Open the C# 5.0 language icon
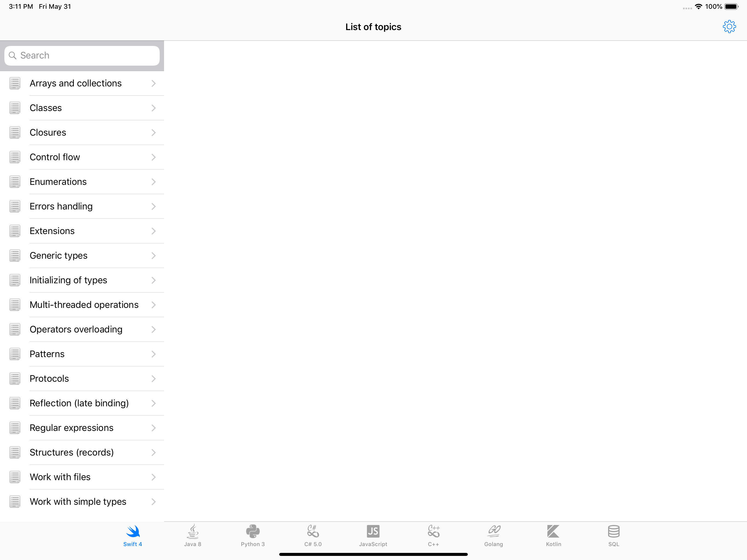The width and height of the screenshot is (747, 560). [x=313, y=531]
